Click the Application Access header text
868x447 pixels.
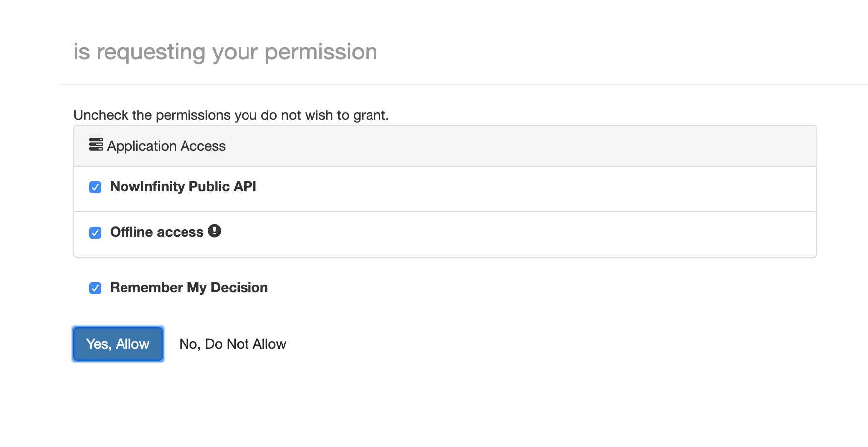click(166, 146)
